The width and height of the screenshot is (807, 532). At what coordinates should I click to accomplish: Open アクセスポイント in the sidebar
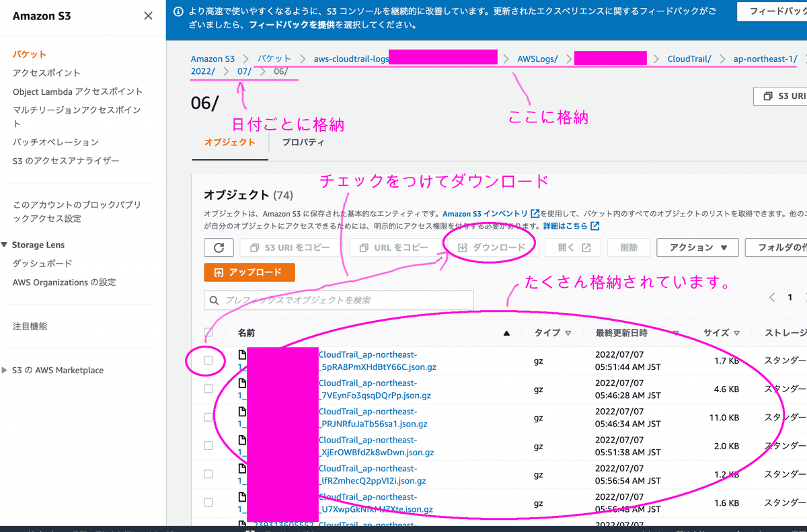pyautogui.click(x=46, y=73)
